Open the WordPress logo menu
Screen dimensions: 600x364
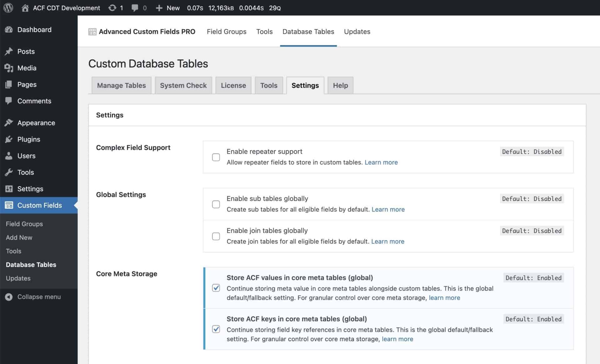(8, 8)
